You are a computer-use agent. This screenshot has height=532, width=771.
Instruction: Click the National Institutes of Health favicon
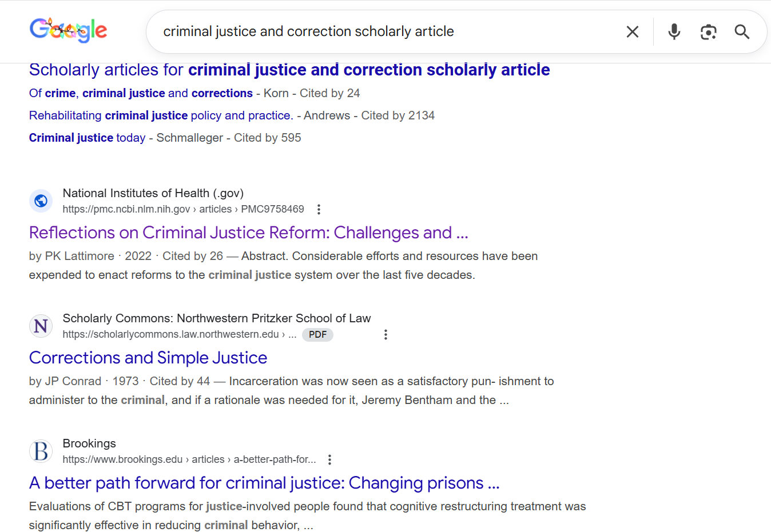coord(41,201)
